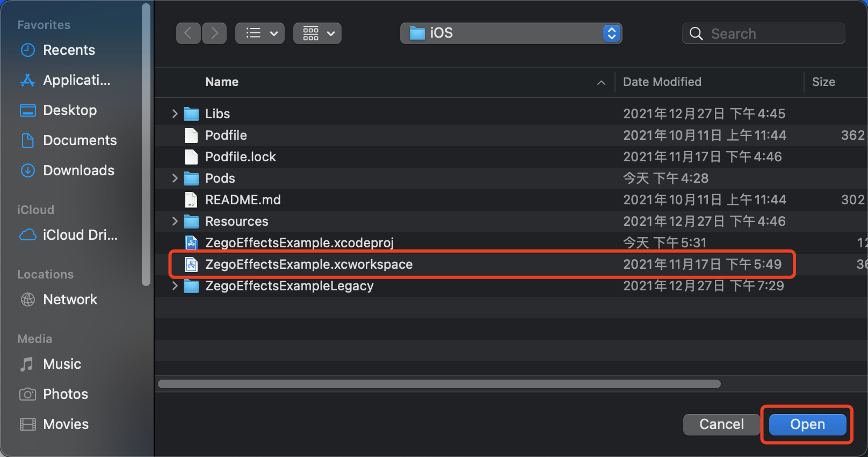This screenshot has width=868, height=457.
Task: Click the iCloud Drive cloud icon
Action: (27, 235)
